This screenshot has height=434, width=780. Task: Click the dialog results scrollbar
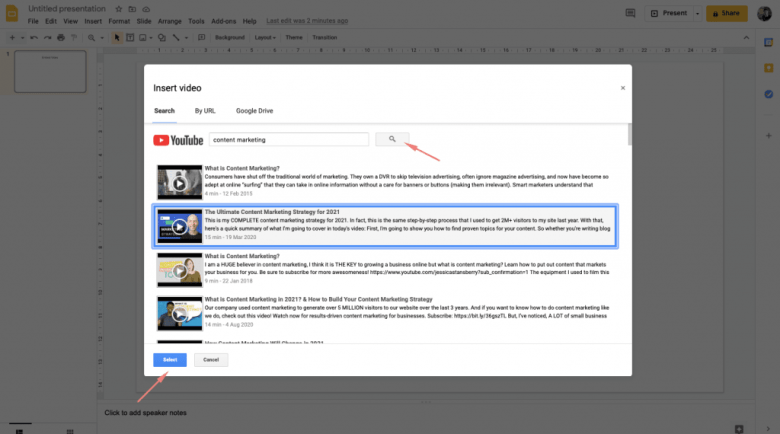pyautogui.click(x=630, y=134)
